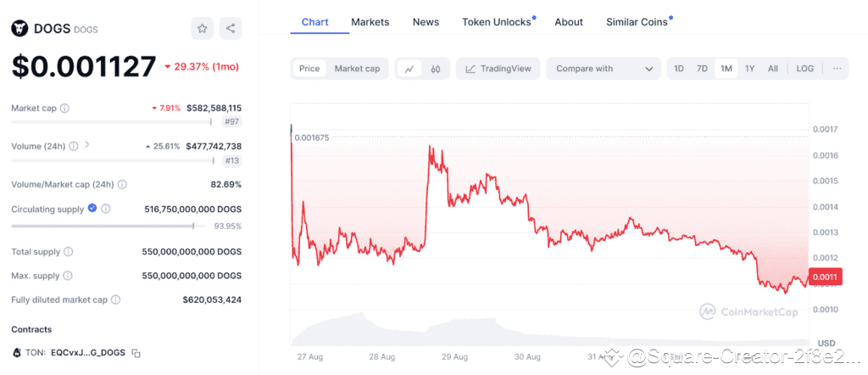Viewport: 868px width, 375px height.
Task: Click the Circulating supply progress bar
Action: 103,226
